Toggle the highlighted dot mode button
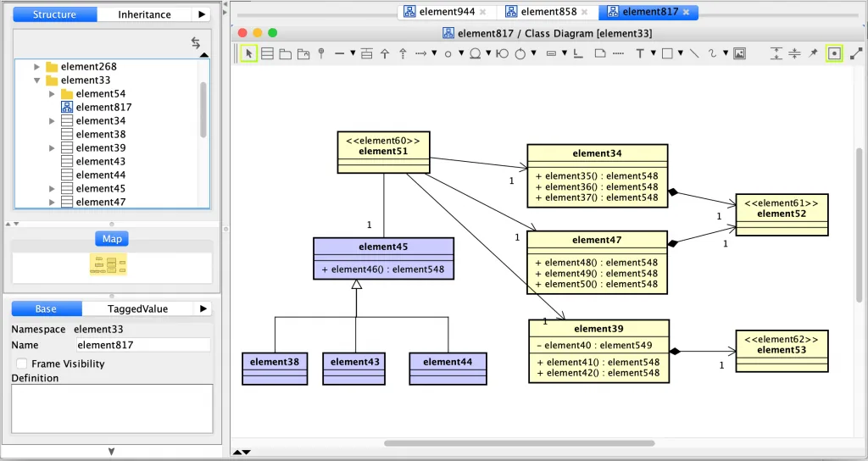868x461 pixels. (834, 53)
